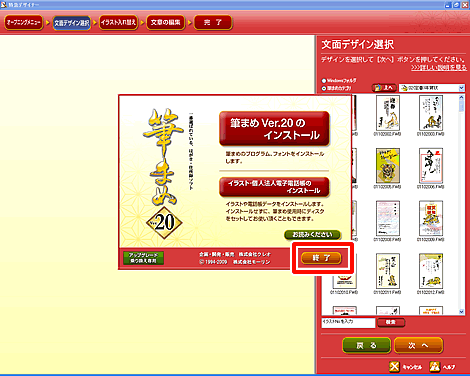Select the 筆まめカテゴリ radio button
The height and width of the screenshot is (376, 470).
pos(324,88)
